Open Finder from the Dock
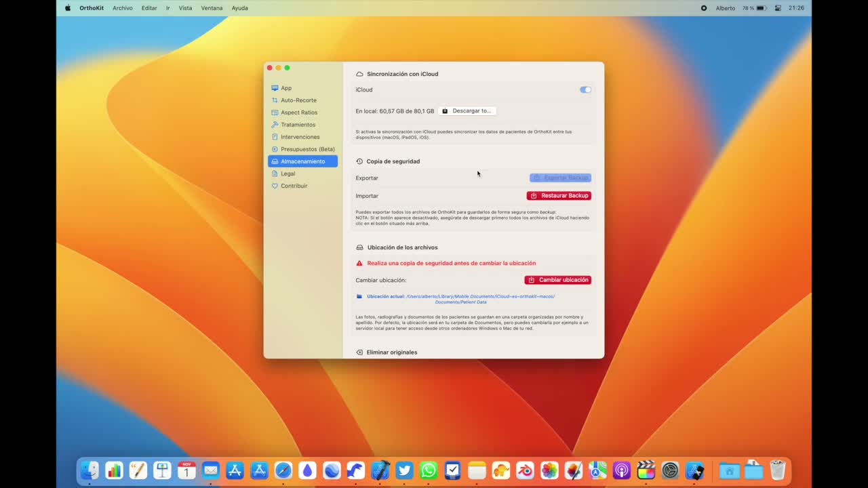 [90, 470]
